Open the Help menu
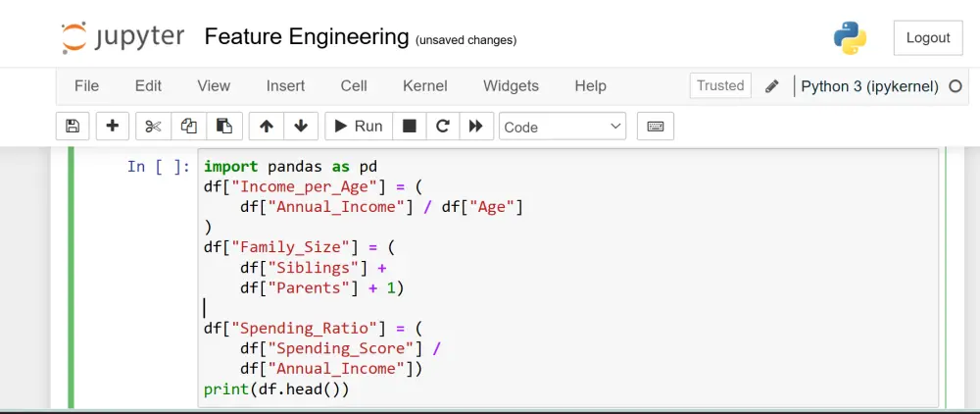980x414 pixels. tap(591, 85)
